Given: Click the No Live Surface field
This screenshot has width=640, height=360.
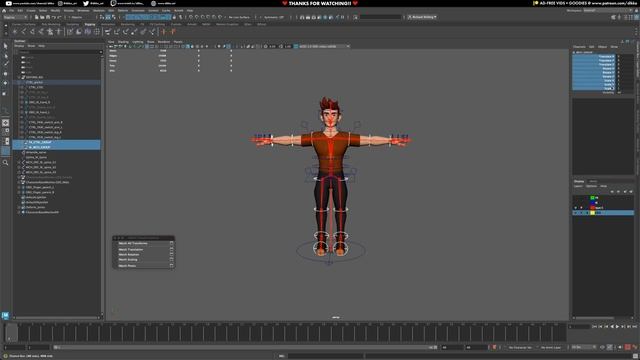Looking at the screenshot, I should click(x=239, y=17).
